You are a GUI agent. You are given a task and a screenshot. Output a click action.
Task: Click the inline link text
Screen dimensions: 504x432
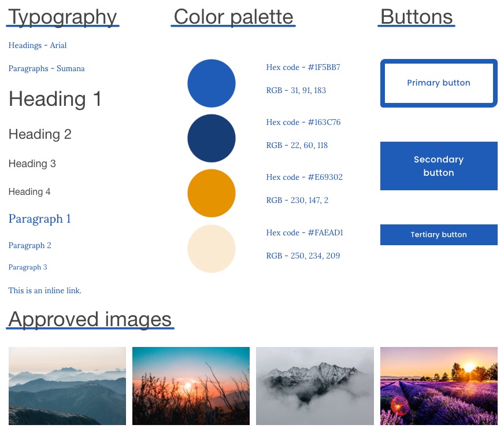click(x=45, y=290)
